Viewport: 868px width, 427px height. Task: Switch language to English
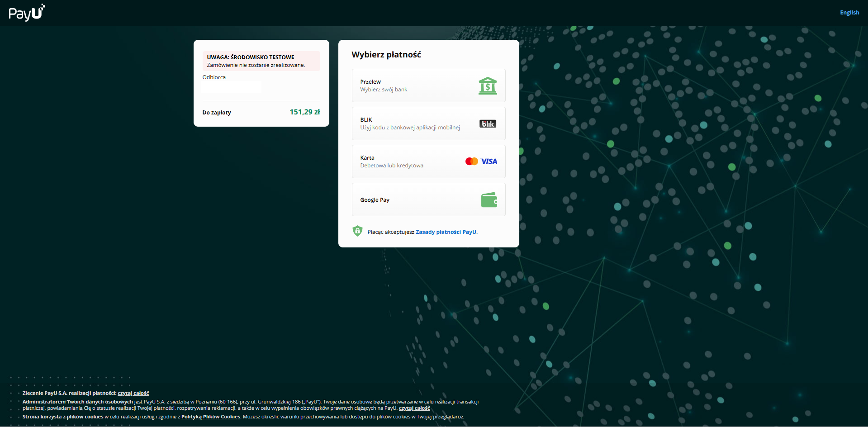[x=849, y=13]
